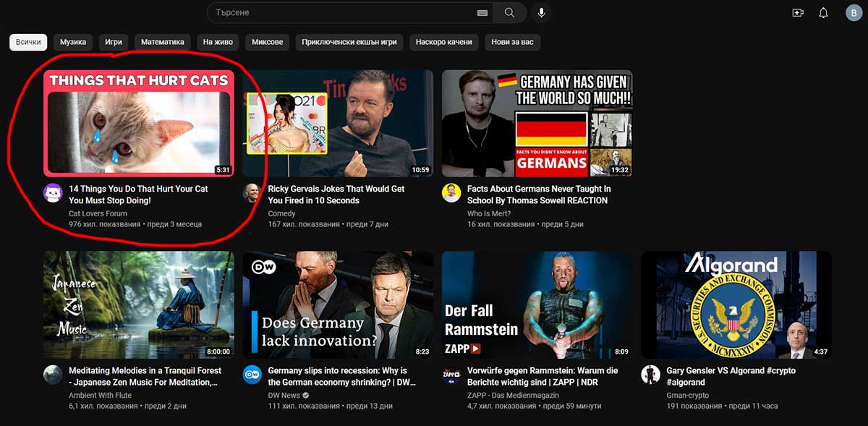Open the on-screen keyboard icon in search box
Viewport: 868px width, 426px height.
tap(482, 13)
